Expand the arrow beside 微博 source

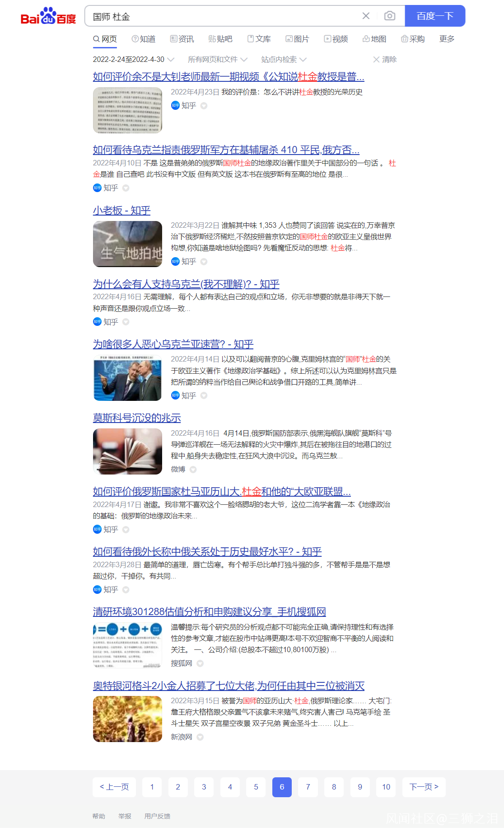click(193, 470)
